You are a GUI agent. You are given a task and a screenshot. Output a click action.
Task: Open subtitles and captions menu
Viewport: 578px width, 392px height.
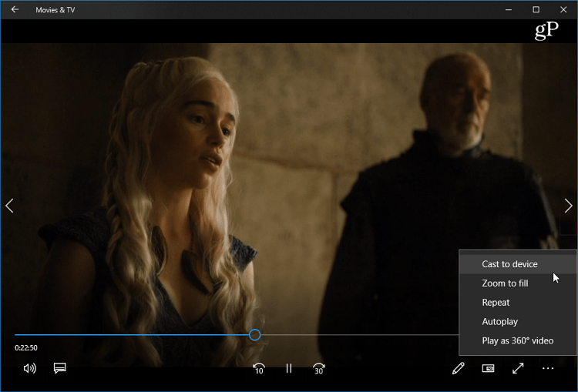[x=59, y=368]
